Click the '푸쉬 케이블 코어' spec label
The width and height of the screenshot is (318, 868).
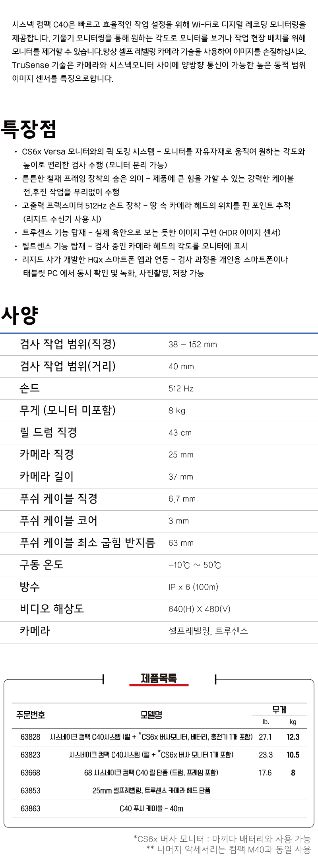(x=58, y=520)
